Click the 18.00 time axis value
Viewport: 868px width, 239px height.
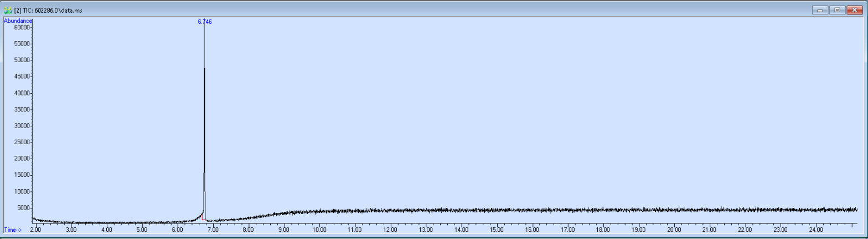[603, 229]
